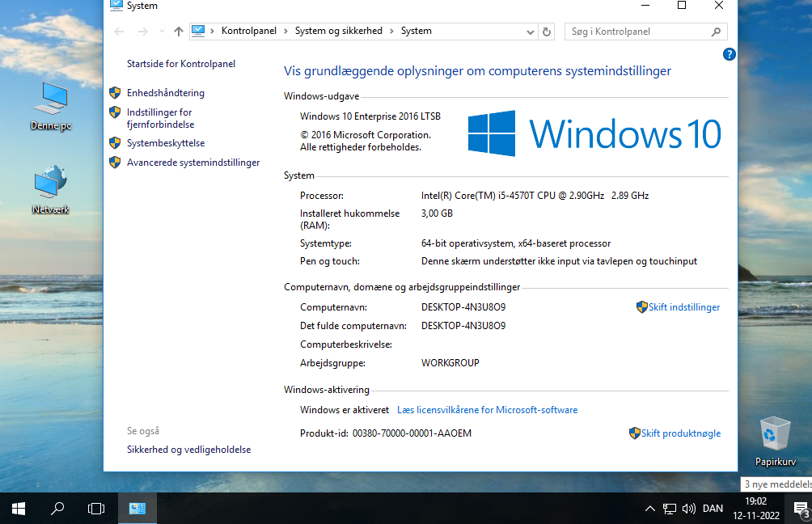Screen dimensions: 812x524
Task: Select Netværk desktop icon
Action: point(51,190)
